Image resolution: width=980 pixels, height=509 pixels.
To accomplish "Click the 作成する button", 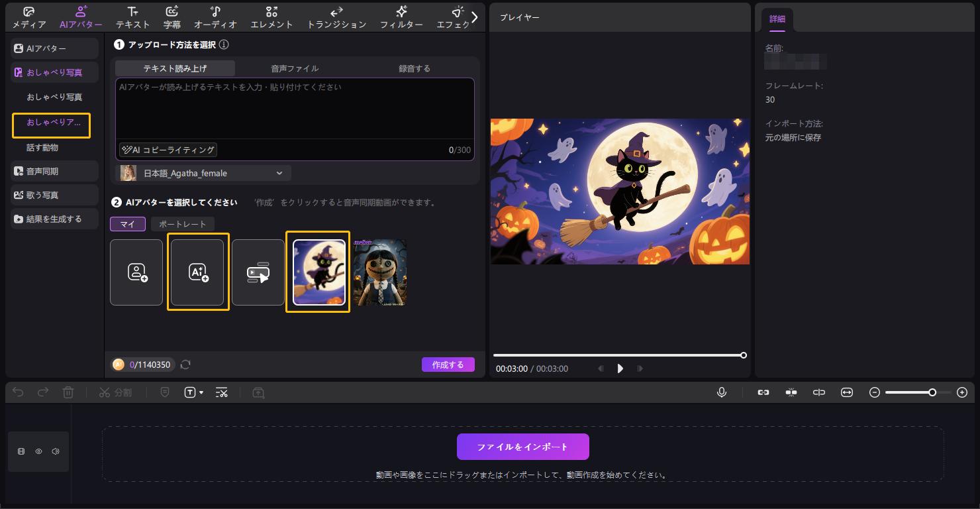I will click(448, 365).
